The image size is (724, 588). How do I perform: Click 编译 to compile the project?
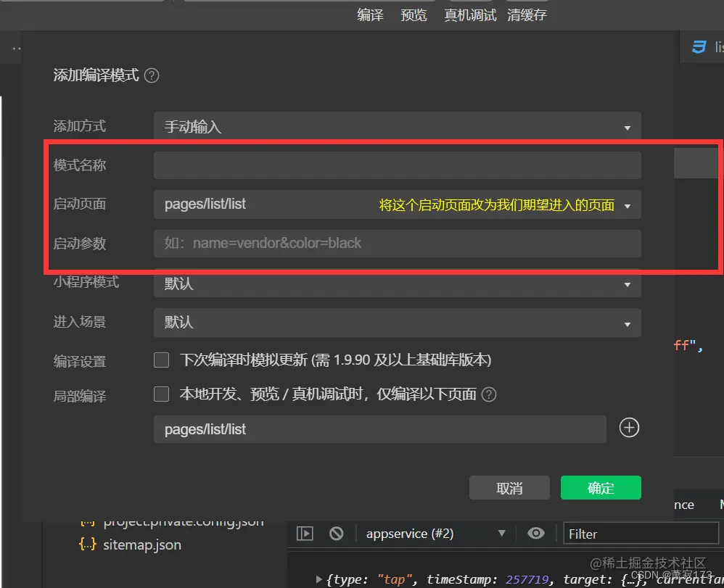370,15
